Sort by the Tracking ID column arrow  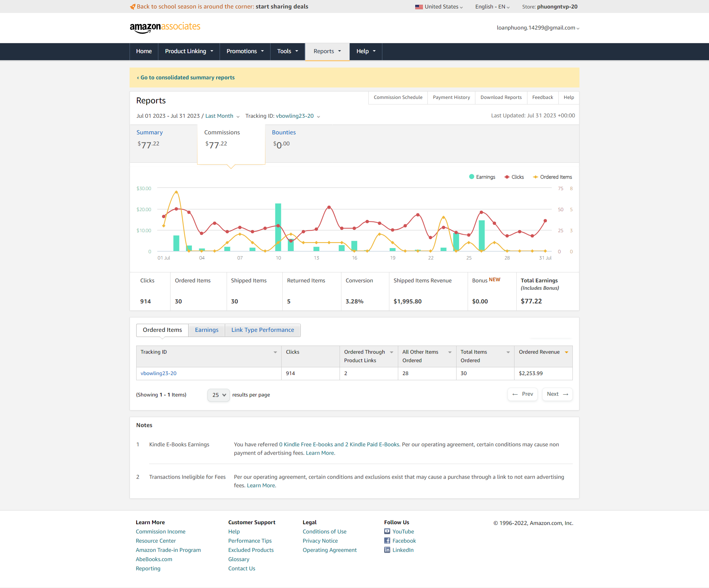(275, 352)
